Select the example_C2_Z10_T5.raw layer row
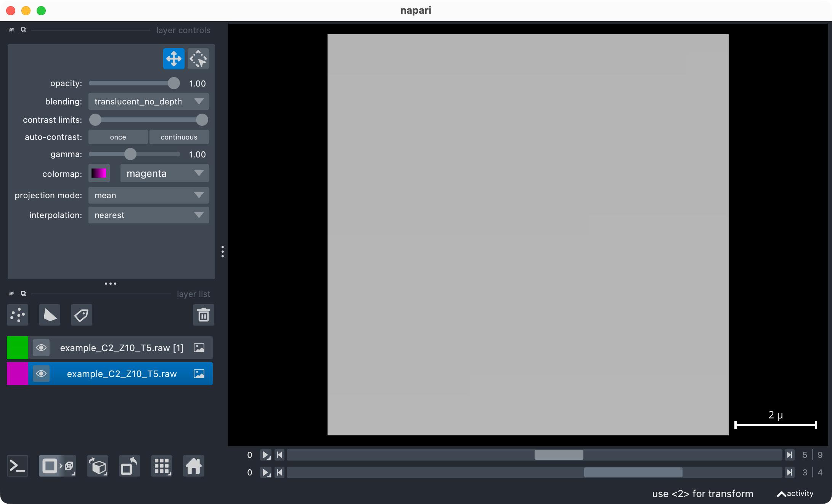Viewport: 832px width, 504px height. coord(110,374)
